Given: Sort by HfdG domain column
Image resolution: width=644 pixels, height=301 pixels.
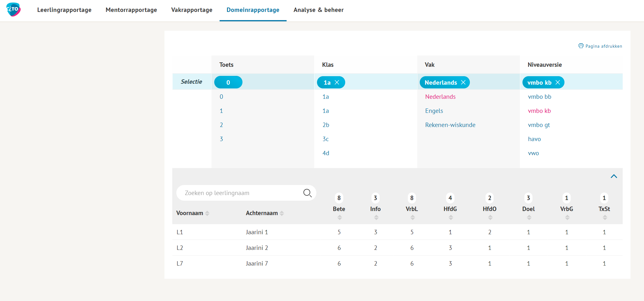Looking at the screenshot, I should (x=450, y=217).
